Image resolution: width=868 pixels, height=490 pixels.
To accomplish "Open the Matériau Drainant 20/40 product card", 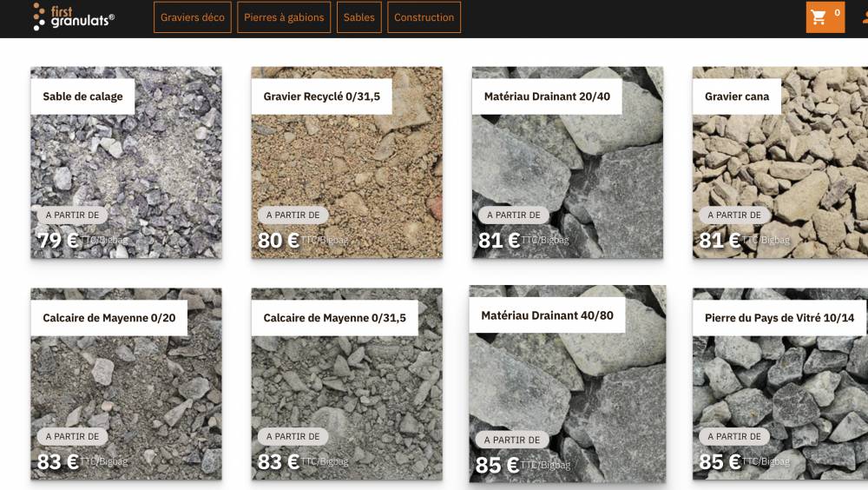I will 568,162.
